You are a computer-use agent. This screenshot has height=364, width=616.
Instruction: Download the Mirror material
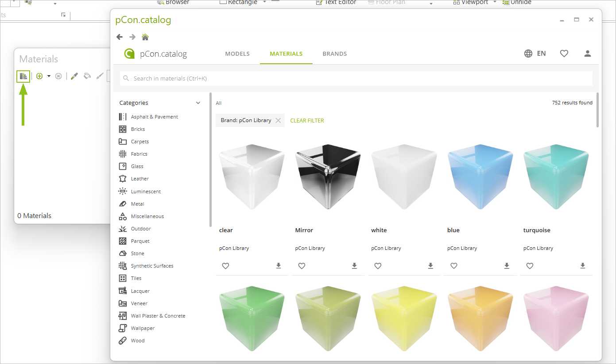pos(355,266)
